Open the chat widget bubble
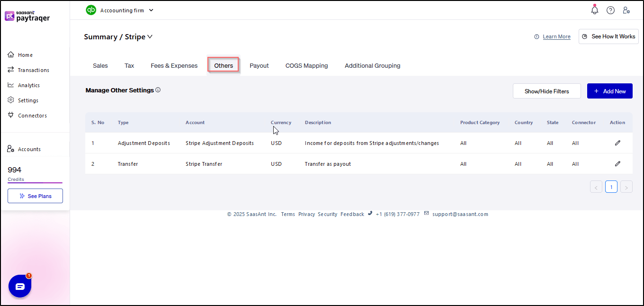 [x=20, y=286]
